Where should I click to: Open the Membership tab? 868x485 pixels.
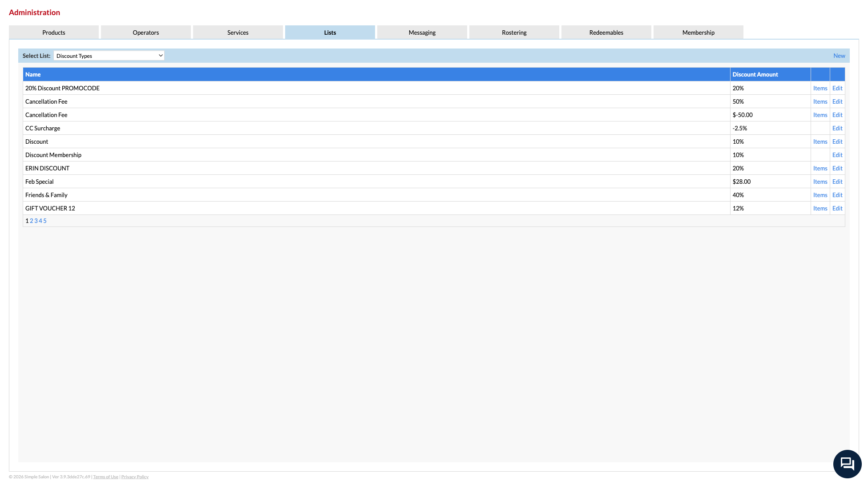tap(698, 32)
